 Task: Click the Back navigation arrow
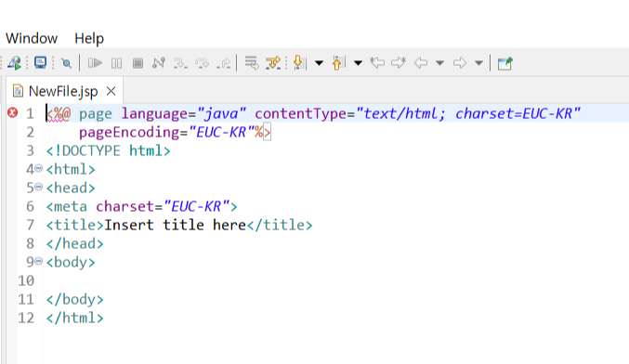tap(421, 62)
